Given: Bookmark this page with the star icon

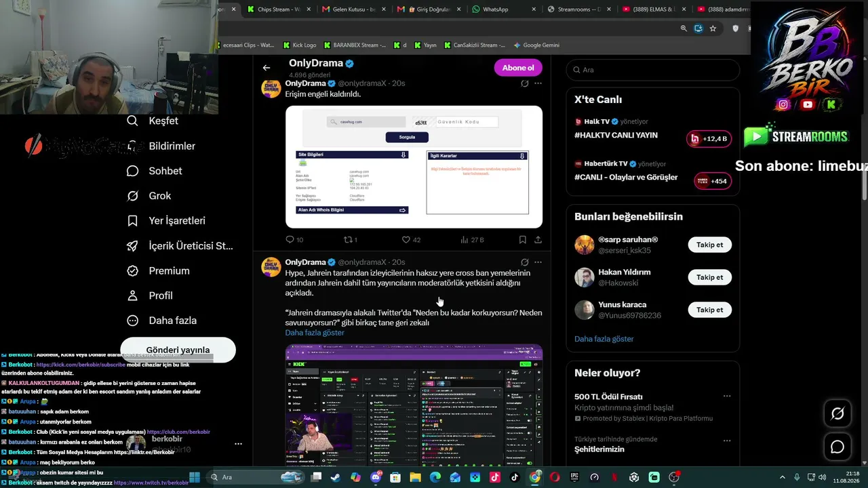Looking at the screenshot, I should [x=713, y=28].
